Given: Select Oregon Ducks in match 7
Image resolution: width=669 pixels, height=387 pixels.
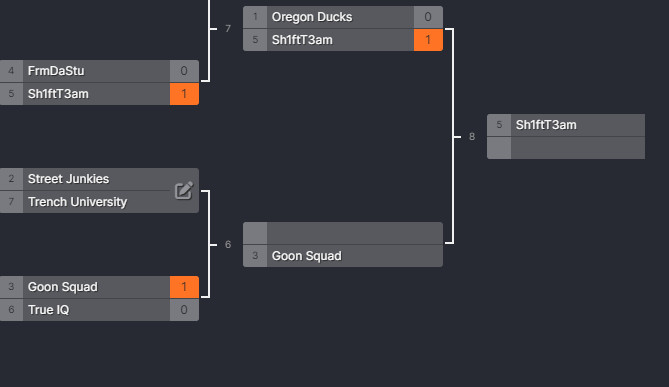Looking at the screenshot, I should (343, 17).
